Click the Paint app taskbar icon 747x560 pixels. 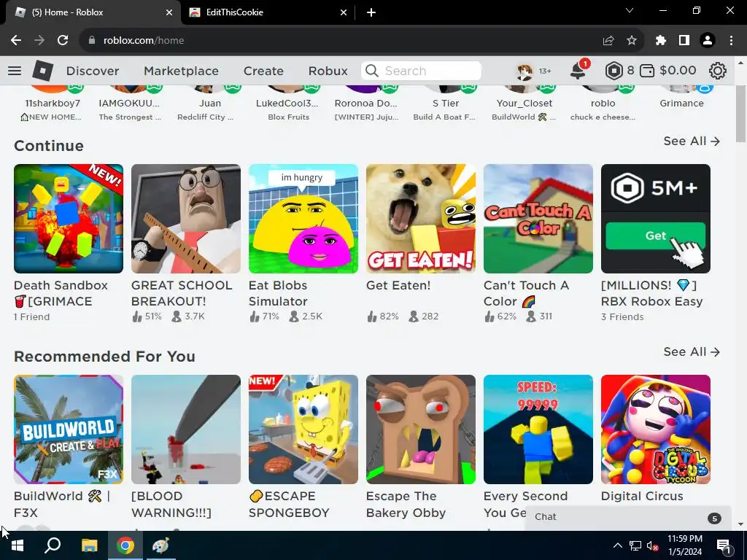pos(160,545)
